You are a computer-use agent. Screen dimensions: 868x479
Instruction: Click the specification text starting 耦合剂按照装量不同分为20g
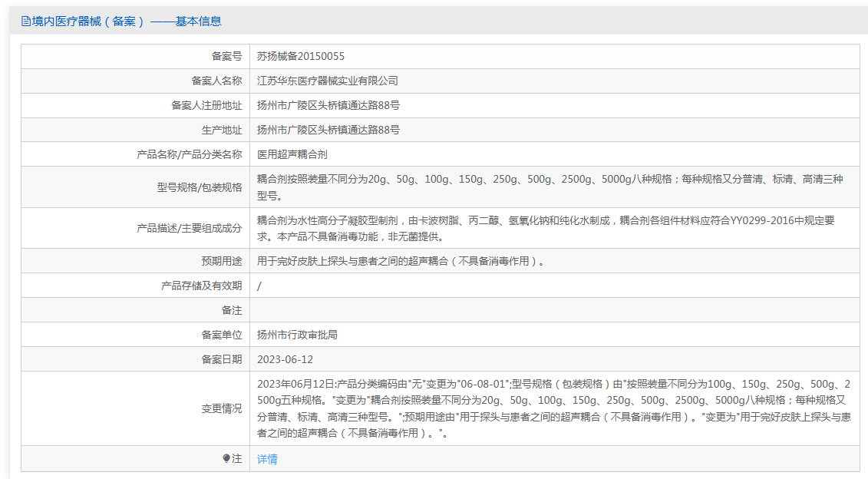550,187
